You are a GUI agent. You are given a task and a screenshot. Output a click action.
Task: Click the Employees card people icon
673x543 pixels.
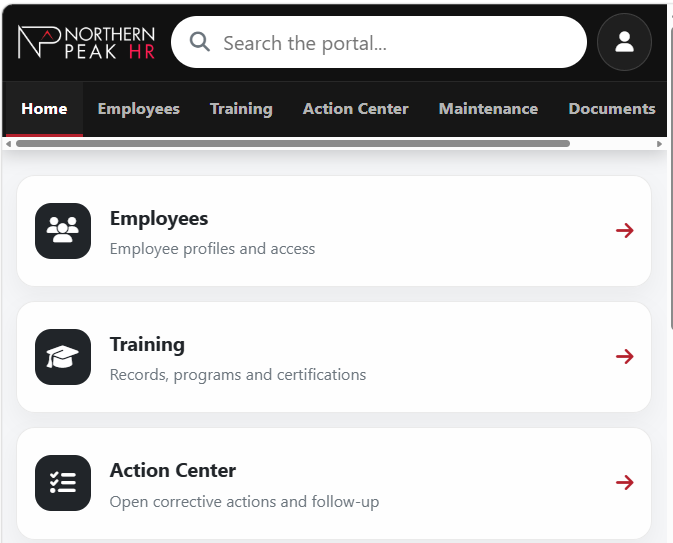[63, 231]
